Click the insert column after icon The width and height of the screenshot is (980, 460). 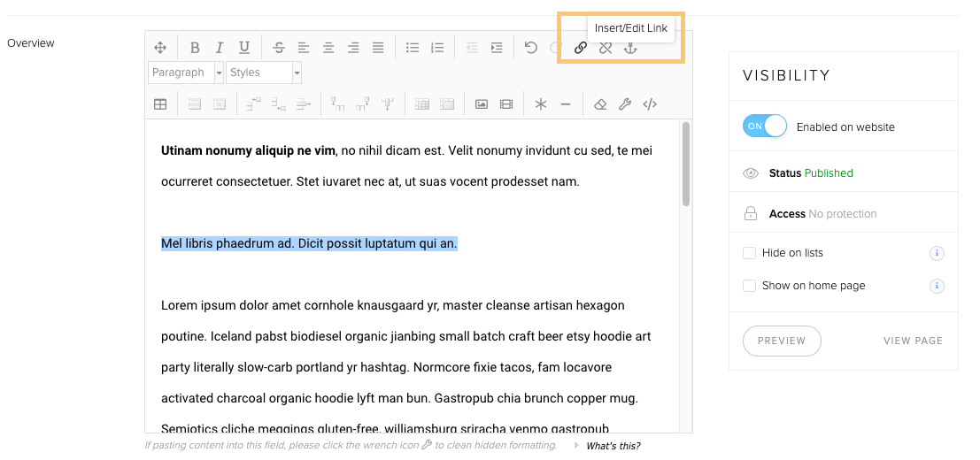[x=362, y=104]
